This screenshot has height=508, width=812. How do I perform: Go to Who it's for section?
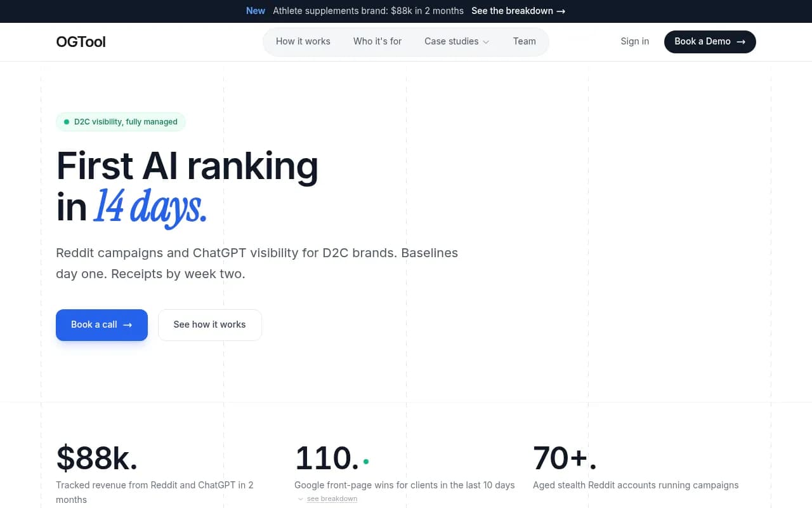[x=377, y=41]
